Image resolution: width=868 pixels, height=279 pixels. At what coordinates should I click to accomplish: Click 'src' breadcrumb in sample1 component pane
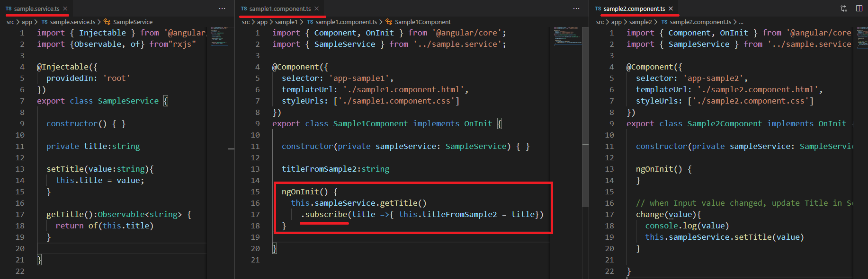coord(246,22)
